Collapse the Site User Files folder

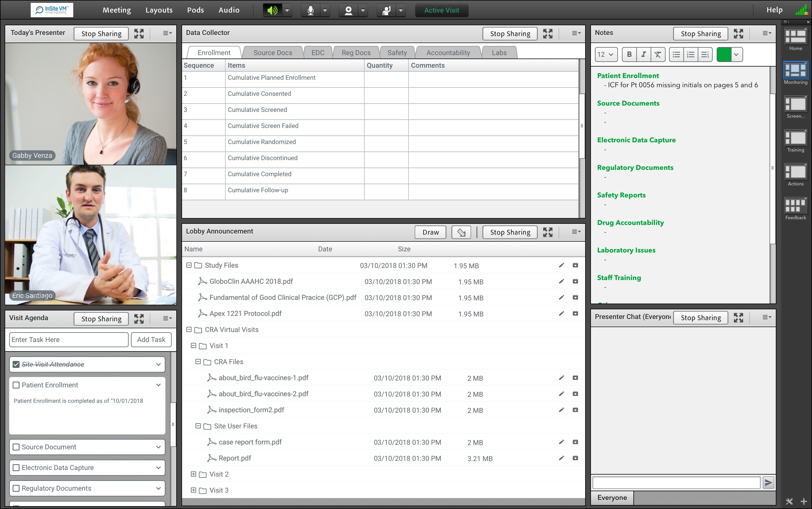tap(198, 426)
